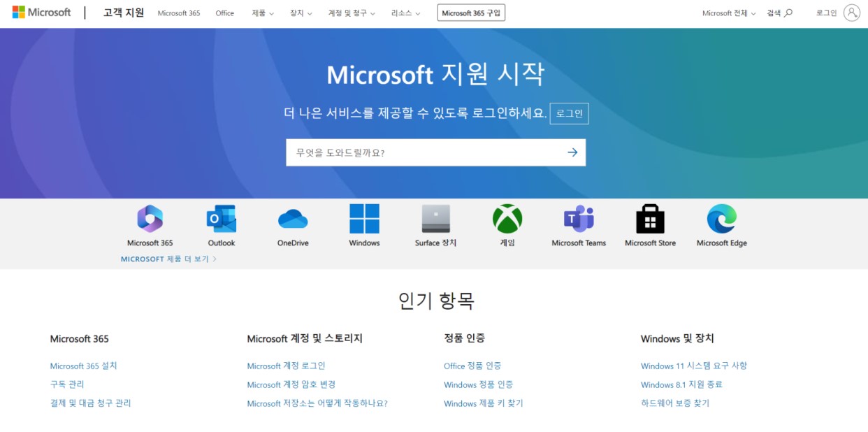The width and height of the screenshot is (868, 432).
Task: Open Microsoft 계정 로그인 link
Action: (287, 366)
